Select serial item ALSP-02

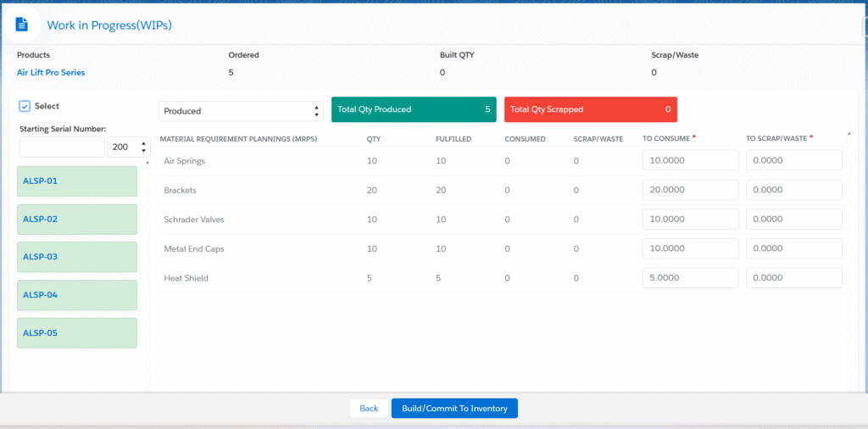[77, 220]
